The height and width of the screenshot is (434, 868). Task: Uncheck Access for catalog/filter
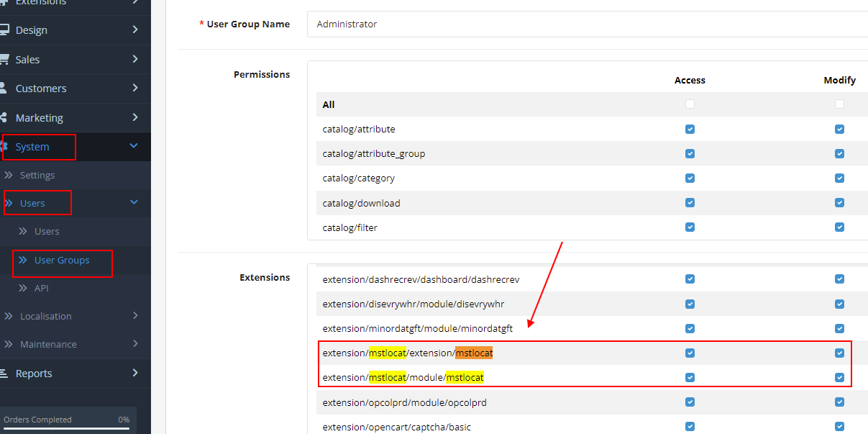690,227
